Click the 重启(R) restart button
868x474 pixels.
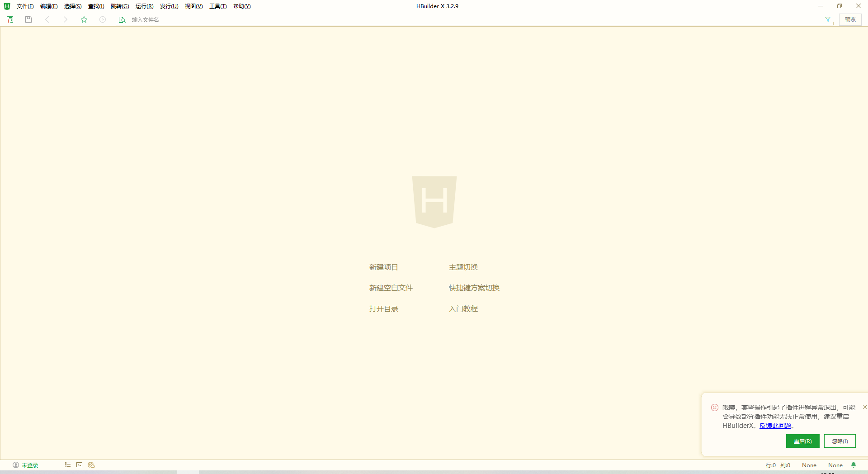point(802,441)
